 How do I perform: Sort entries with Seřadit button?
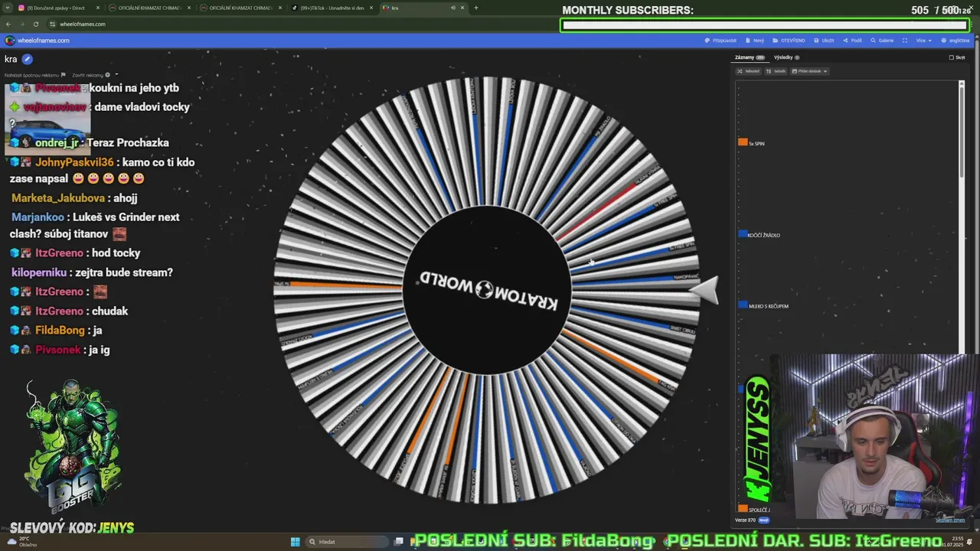776,71
